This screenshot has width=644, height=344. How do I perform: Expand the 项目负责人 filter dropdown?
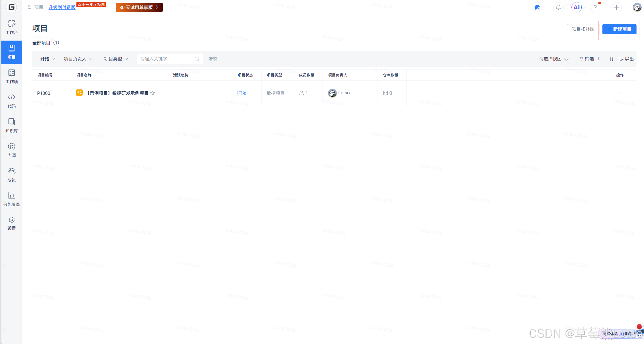[78, 59]
